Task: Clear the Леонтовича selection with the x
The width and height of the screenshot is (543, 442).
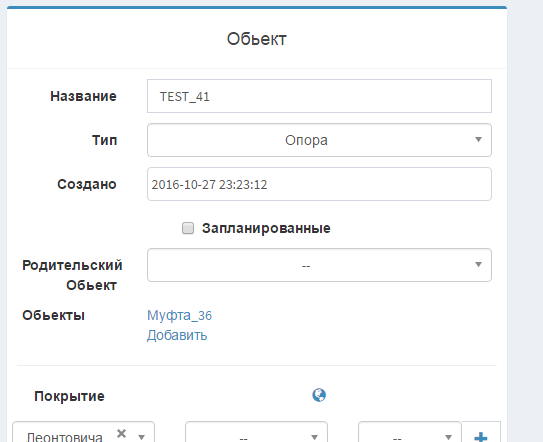Action: 122,433
